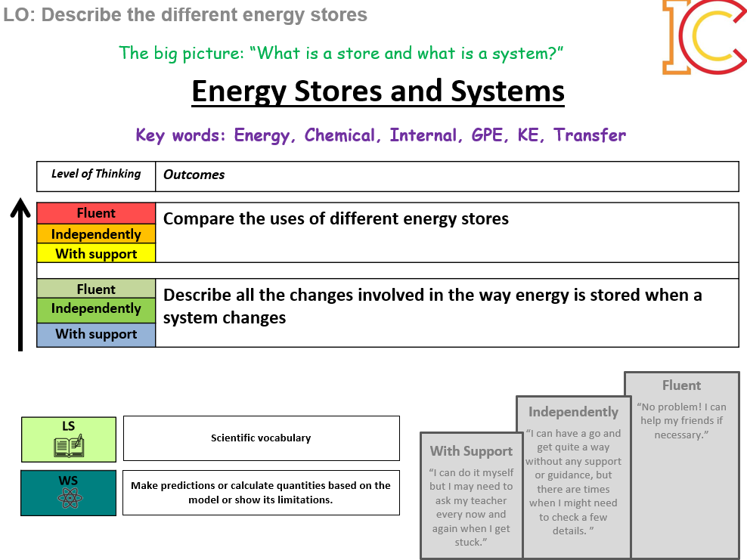The image size is (747, 560).
Task: Expand the 'Fluent' gray speech box
Action: [681, 463]
